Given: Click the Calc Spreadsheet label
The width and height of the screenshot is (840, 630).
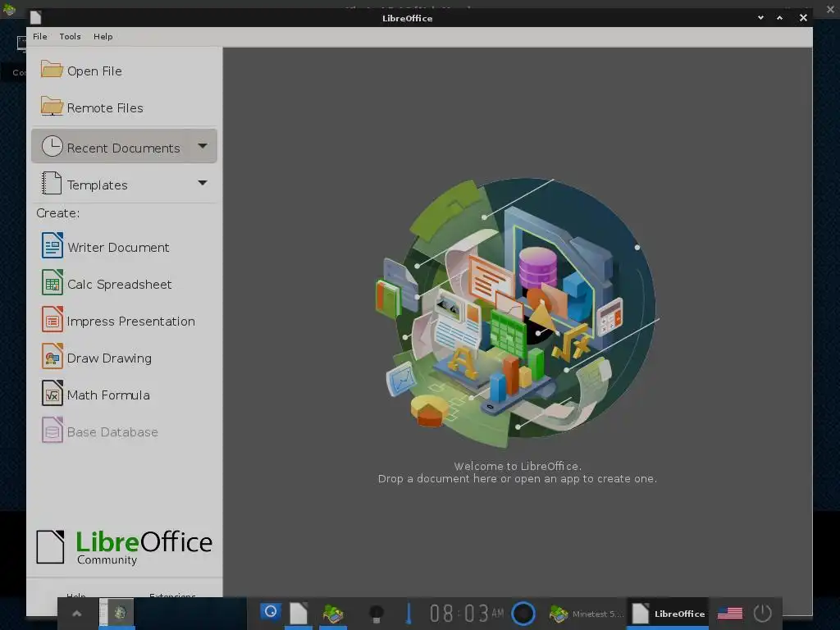Looking at the screenshot, I should click(x=120, y=285).
